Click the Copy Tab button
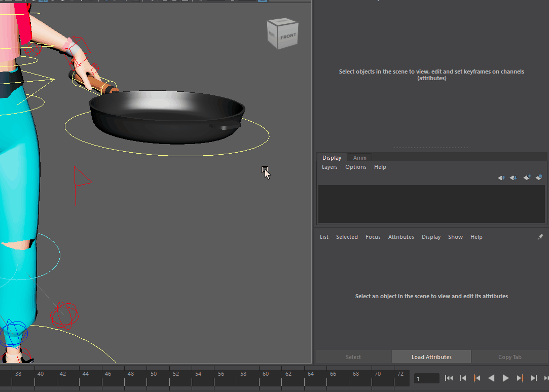549x392 pixels. point(509,357)
